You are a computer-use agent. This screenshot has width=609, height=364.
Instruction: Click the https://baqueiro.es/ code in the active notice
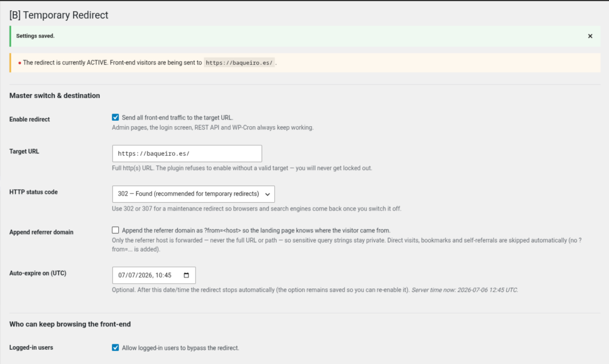(239, 62)
